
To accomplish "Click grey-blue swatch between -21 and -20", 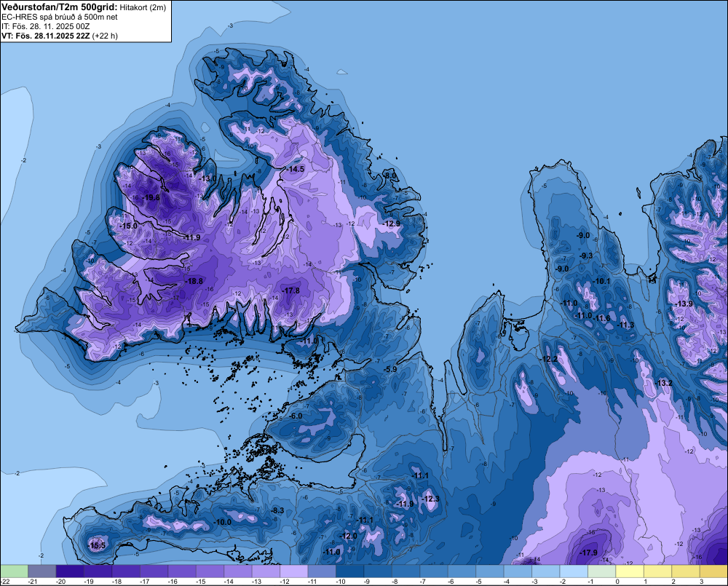I will pos(41,571).
